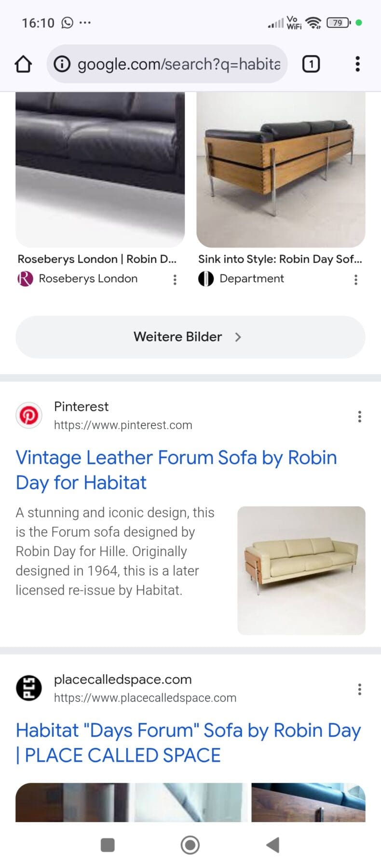Open more options for Pinterest result
Screen dimensions: 381x868
point(359,417)
